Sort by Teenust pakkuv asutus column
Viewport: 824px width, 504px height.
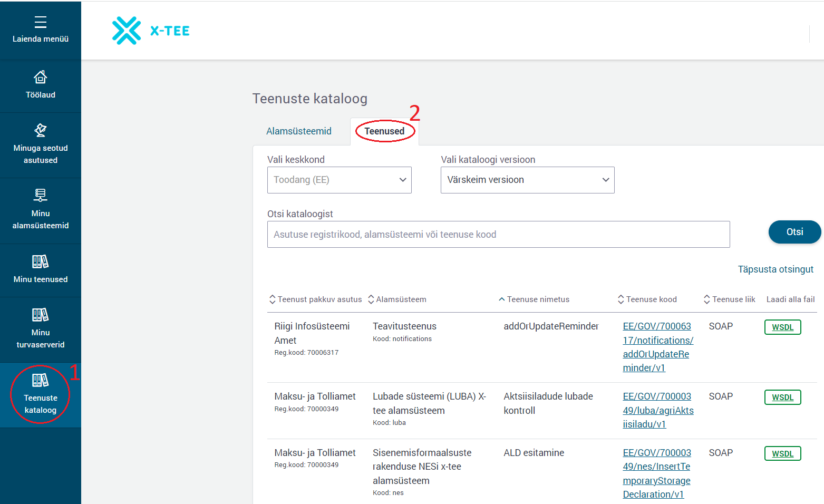click(315, 299)
